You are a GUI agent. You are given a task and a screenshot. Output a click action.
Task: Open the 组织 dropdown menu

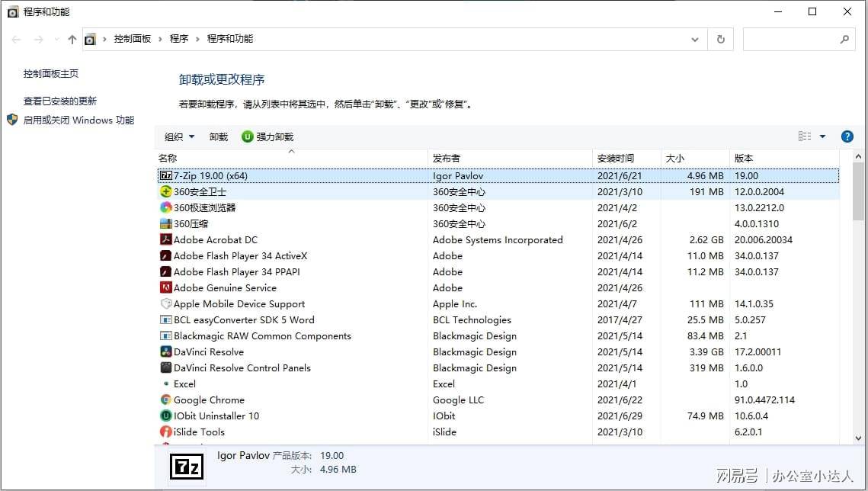pyautogui.click(x=179, y=136)
